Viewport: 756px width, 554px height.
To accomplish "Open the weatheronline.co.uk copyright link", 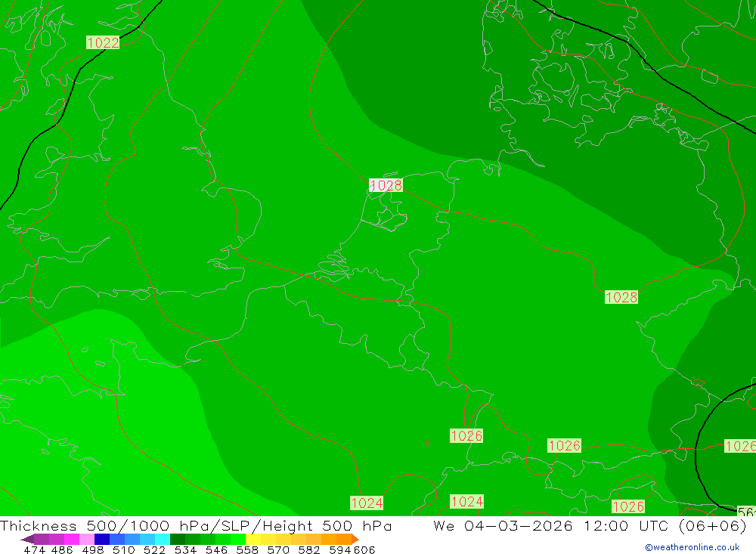I will pyautogui.click(x=692, y=547).
